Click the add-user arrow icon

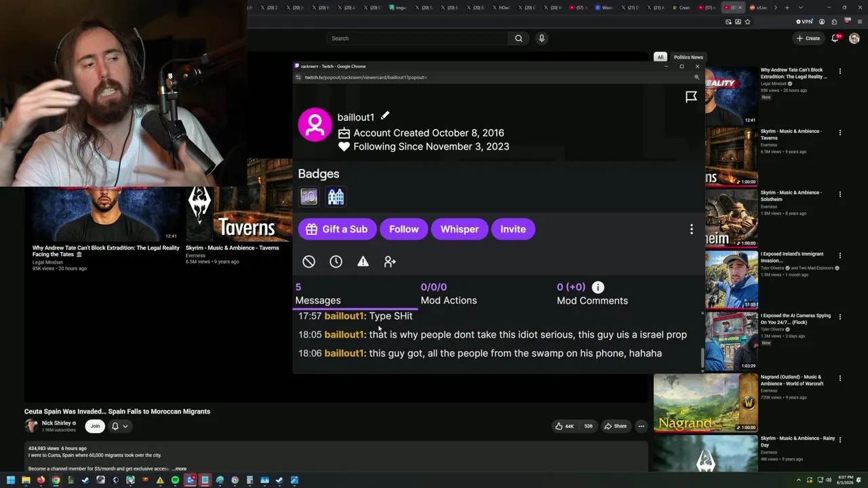390,262
